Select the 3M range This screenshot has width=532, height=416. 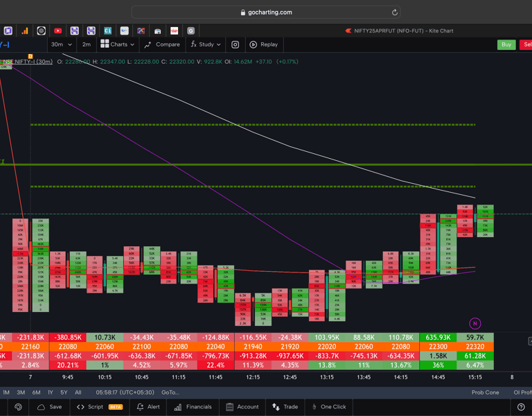tap(21, 392)
